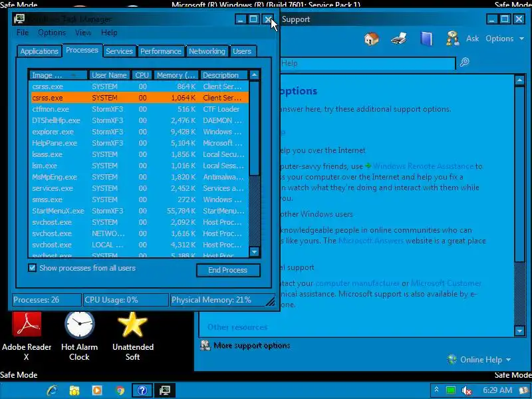This screenshot has width=532, height=399.
Task: Click process list vertical scrollbar thumb
Action: click(x=254, y=128)
